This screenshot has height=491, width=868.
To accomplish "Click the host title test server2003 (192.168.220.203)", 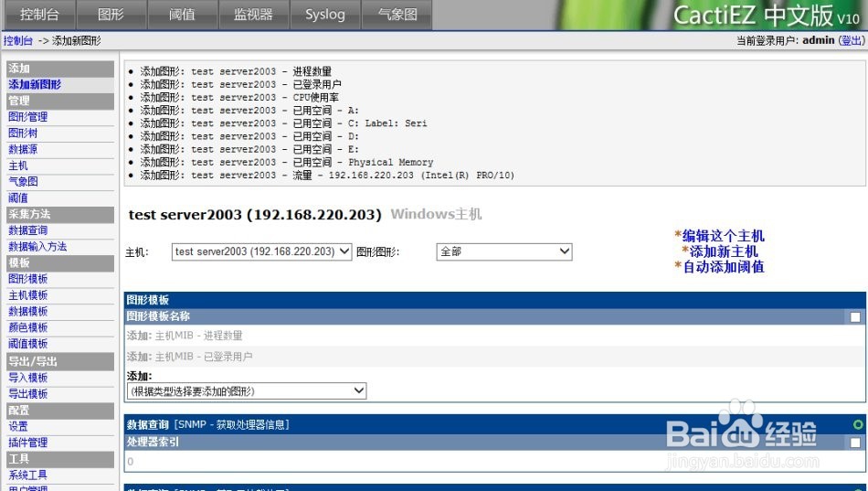I will (255, 215).
